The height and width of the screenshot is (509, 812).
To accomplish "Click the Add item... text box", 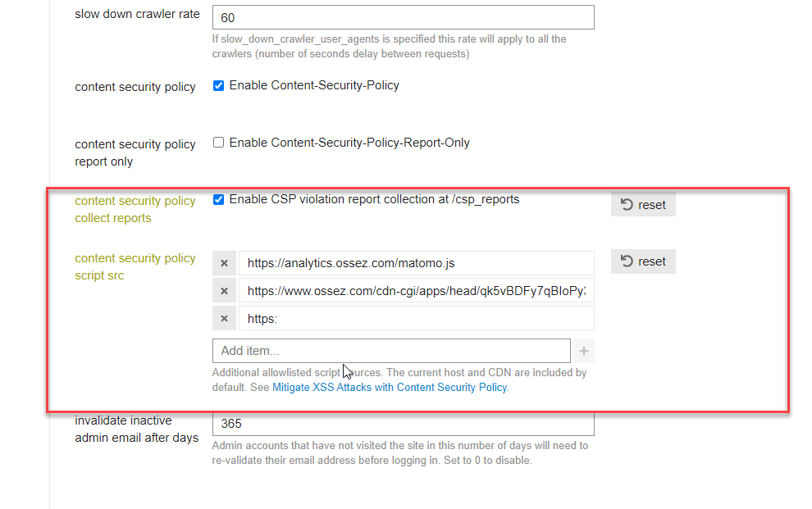I will [x=391, y=352].
